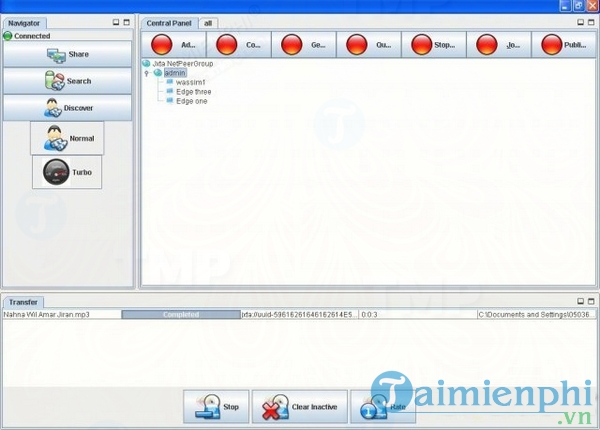Click the red "Stop..." toolbar button
600x430 pixels.
(433, 45)
